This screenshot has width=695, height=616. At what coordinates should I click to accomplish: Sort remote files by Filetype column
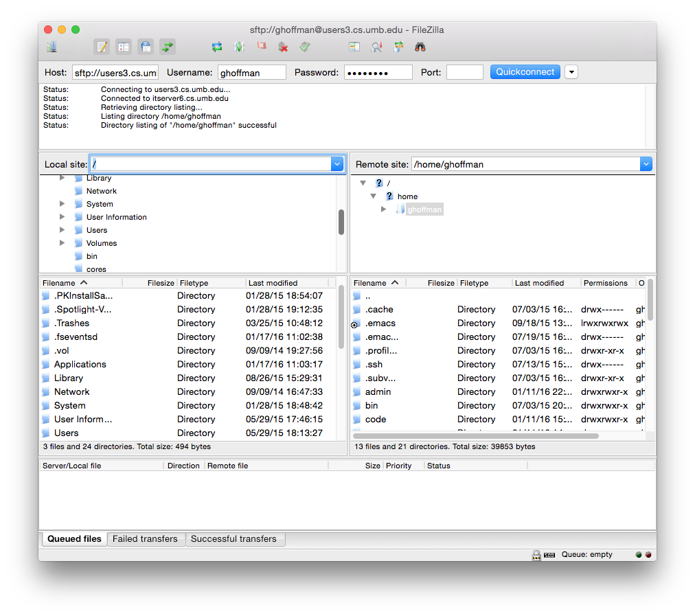(x=484, y=283)
